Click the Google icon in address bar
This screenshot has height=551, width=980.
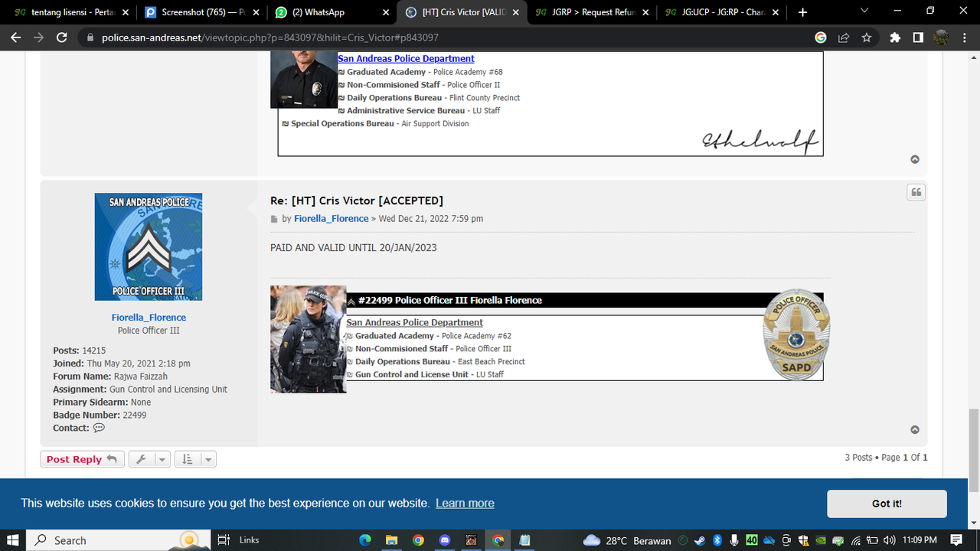[821, 37]
